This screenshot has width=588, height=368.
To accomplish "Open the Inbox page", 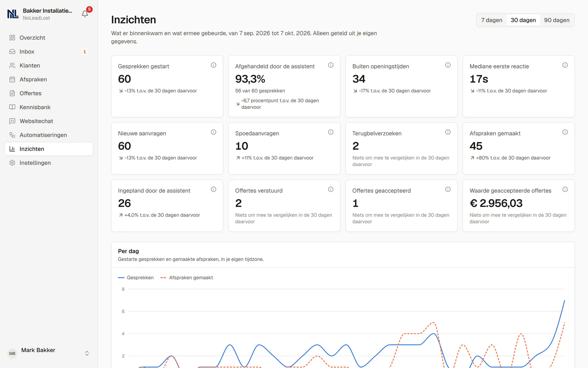I will [49, 52].
